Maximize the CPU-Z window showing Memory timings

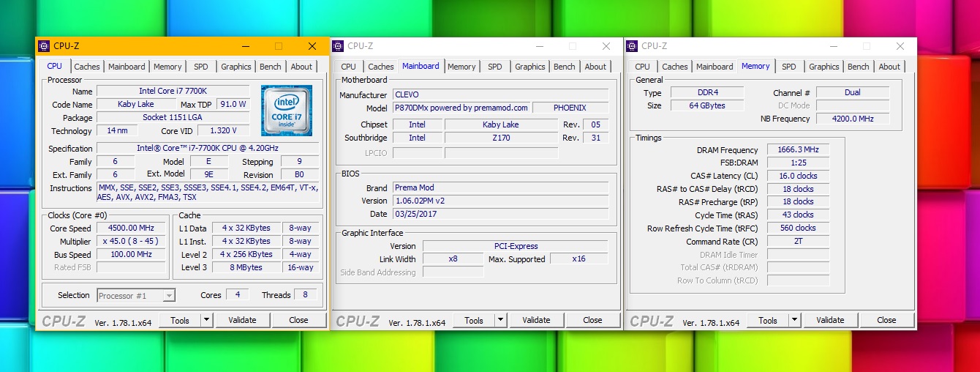click(x=866, y=46)
